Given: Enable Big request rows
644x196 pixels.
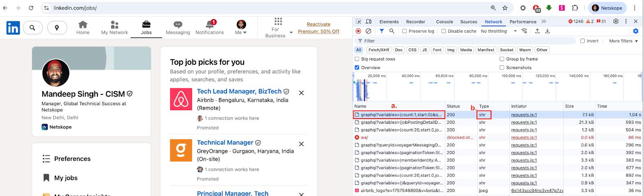Looking at the screenshot, I should (357, 59).
